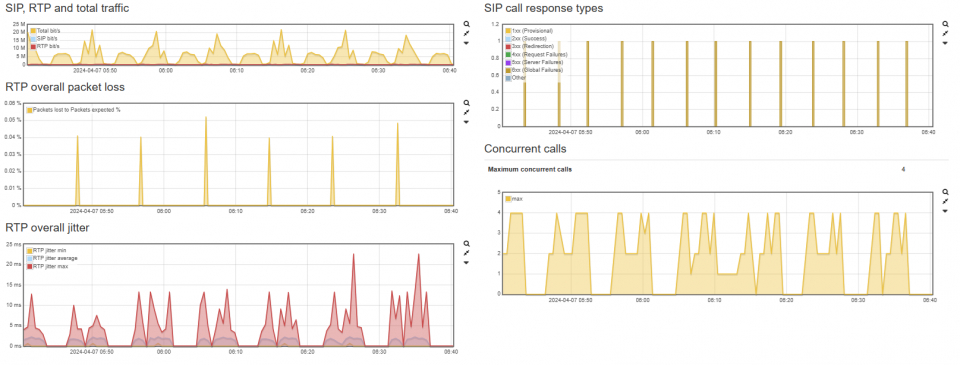Pin the SIP call response types chart
Screen dimensions: 960x365
point(945,33)
